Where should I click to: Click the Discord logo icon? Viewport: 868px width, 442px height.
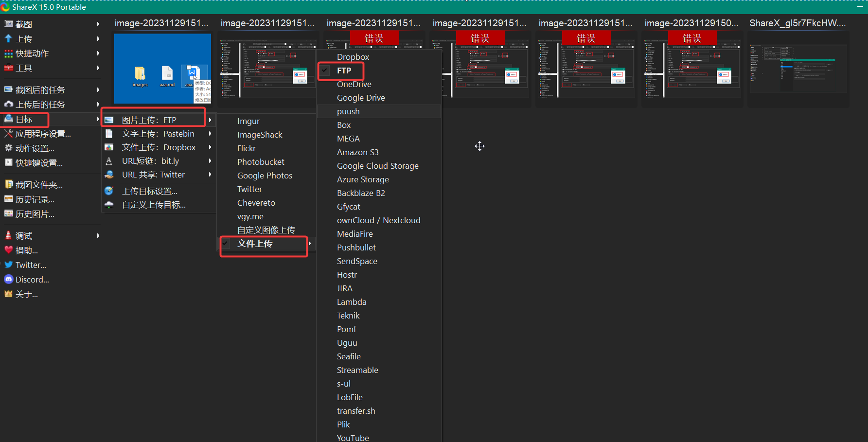pyautogui.click(x=8, y=279)
